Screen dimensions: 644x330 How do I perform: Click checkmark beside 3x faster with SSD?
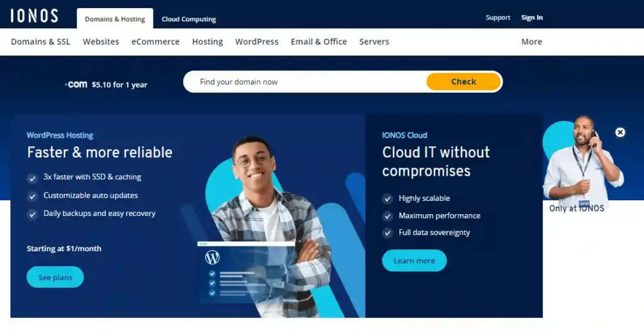(x=32, y=178)
